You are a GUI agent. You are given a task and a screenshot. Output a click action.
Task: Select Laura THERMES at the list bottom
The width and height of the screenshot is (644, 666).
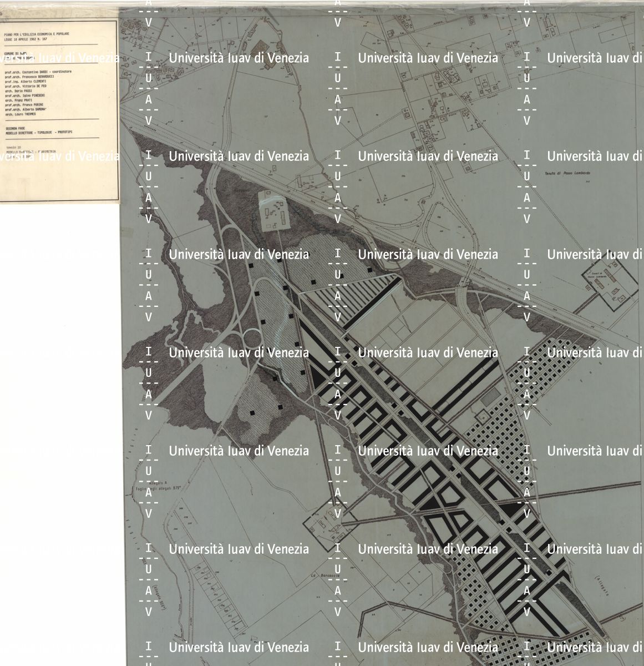coord(21,114)
